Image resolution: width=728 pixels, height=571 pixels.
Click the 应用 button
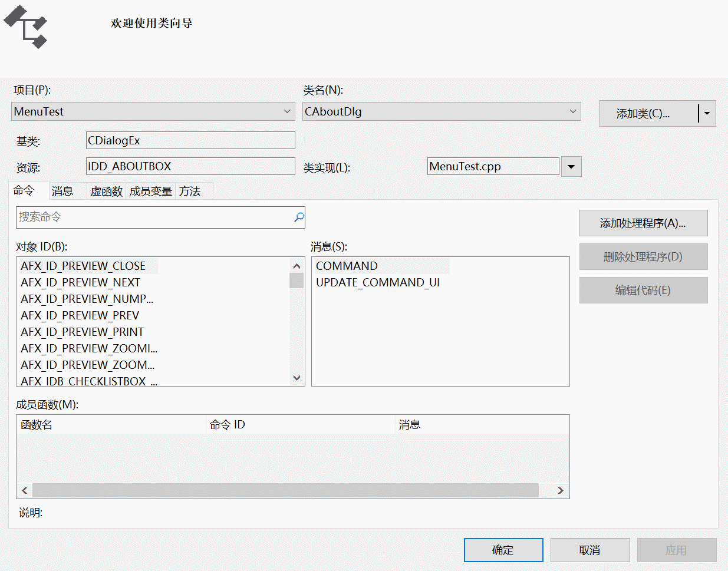tap(677, 550)
